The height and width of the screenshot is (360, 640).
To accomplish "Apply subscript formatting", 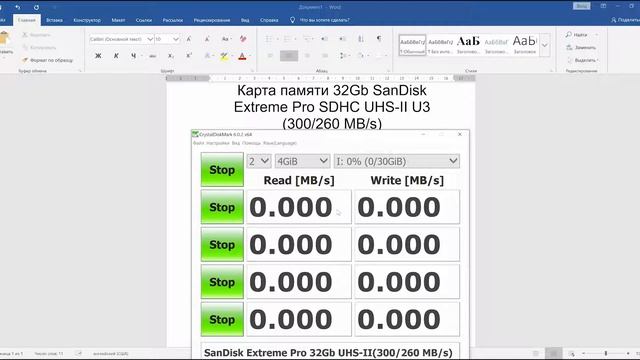I will pos(171,56).
